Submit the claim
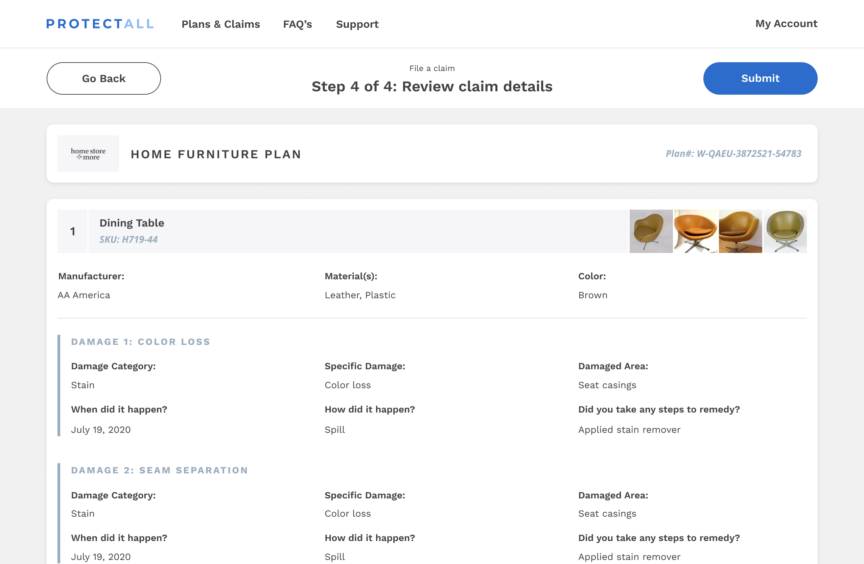 pyautogui.click(x=760, y=78)
